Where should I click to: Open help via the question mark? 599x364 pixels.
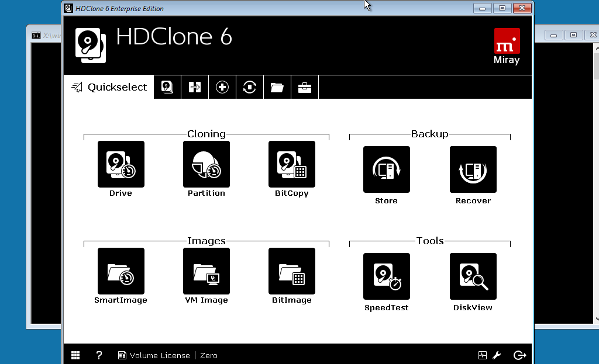[x=99, y=355]
